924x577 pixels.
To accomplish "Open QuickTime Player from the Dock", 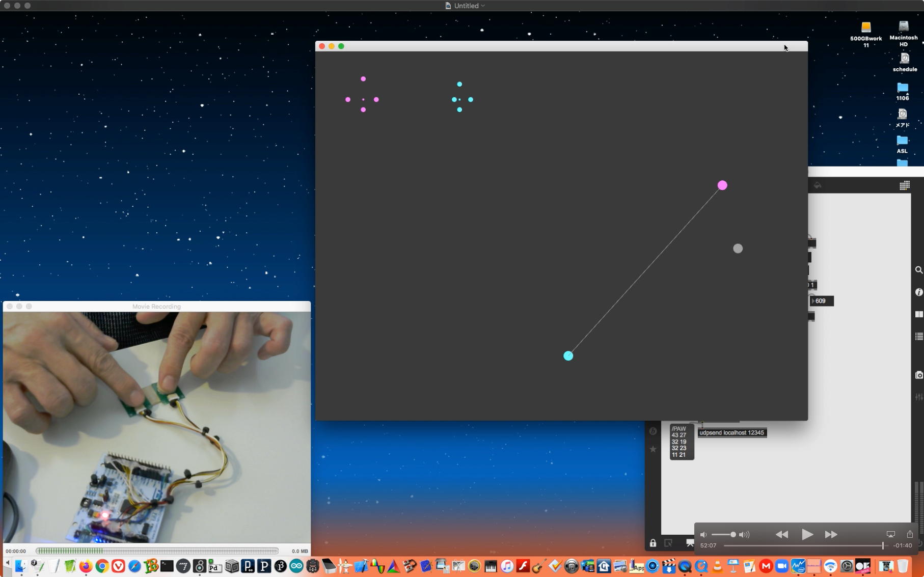I will tap(685, 566).
